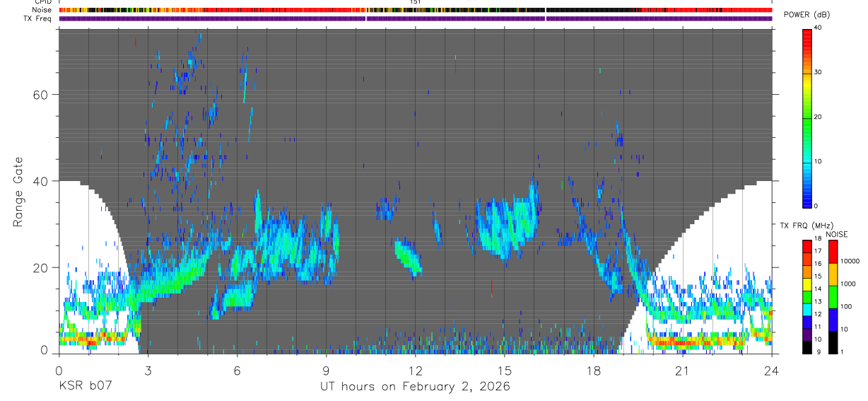
Task: Click the range gate axis label '20' left of plot
Action: pyautogui.click(x=40, y=267)
